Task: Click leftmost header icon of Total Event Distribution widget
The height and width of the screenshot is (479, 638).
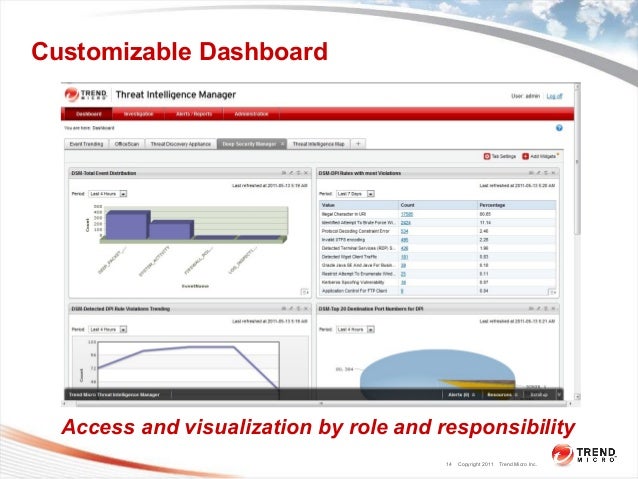Action: click(x=284, y=173)
